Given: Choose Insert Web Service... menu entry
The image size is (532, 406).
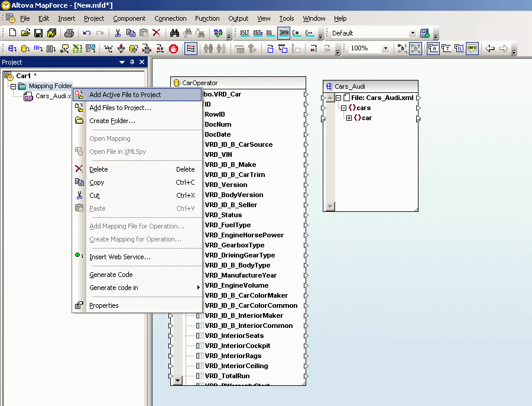Looking at the screenshot, I should pos(137,257).
